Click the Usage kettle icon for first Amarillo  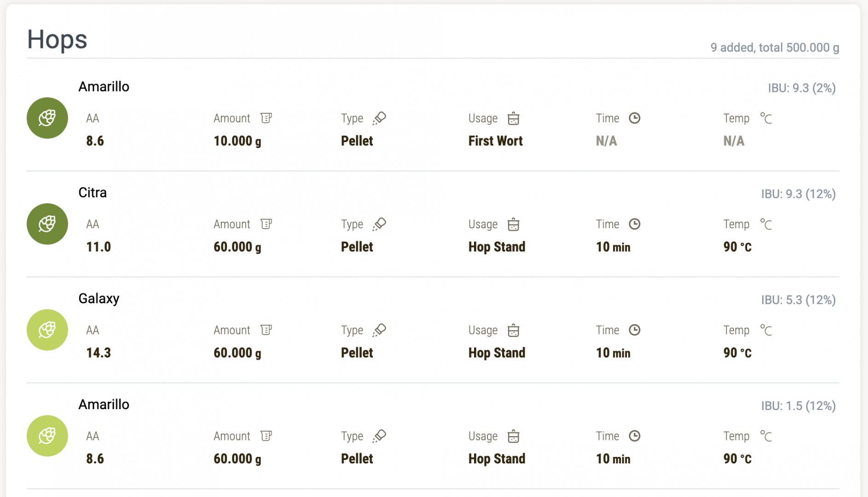(x=514, y=118)
